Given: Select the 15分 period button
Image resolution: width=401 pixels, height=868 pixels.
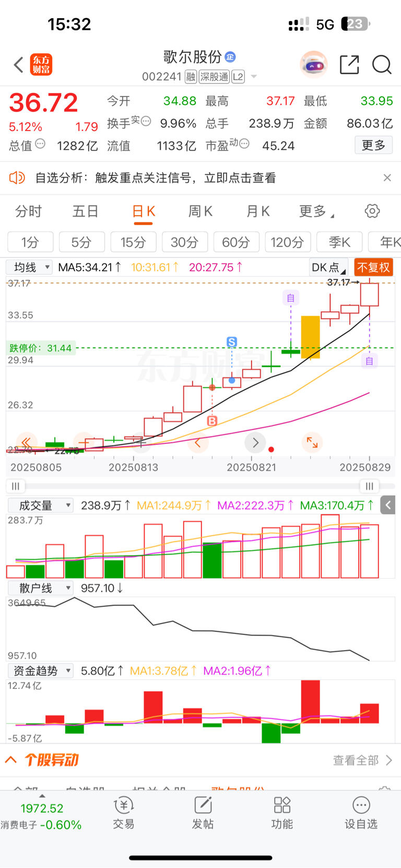Looking at the screenshot, I should [x=133, y=242].
